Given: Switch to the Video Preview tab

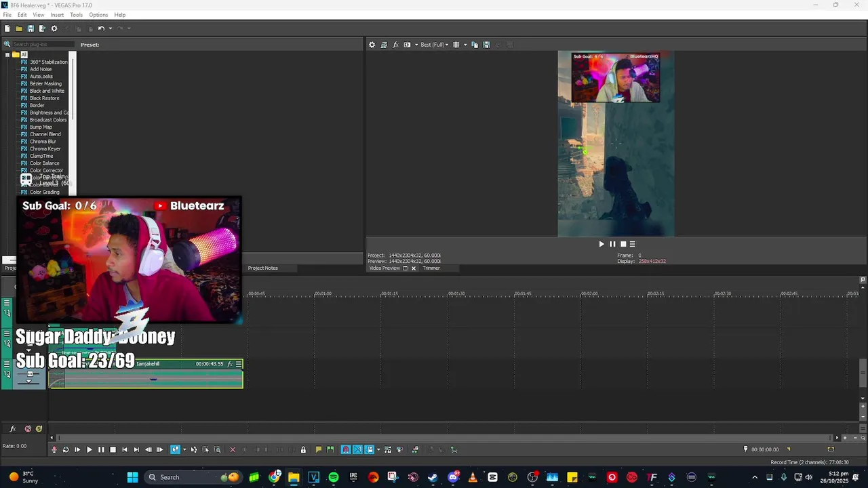Looking at the screenshot, I should 384,268.
